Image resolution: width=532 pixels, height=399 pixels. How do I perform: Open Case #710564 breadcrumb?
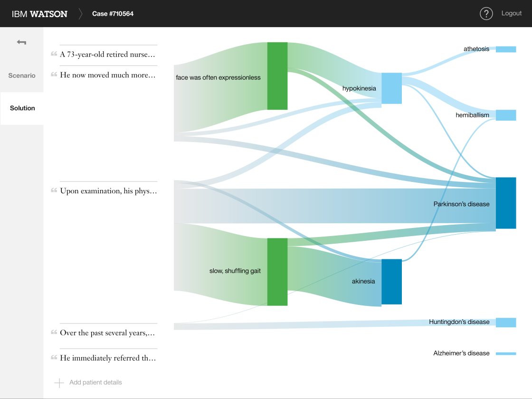113,14
